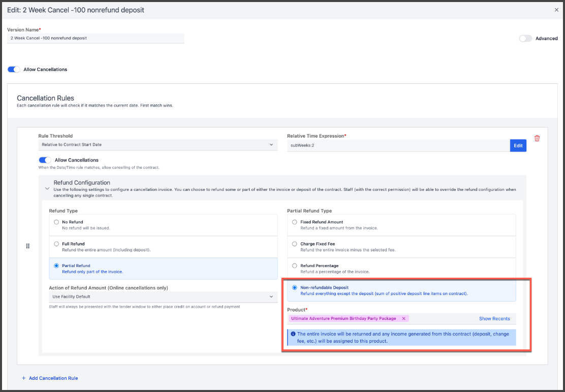The image size is (565, 392).
Task: Disable the top Allow Cancellations toggle
Action: coord(14,70)
